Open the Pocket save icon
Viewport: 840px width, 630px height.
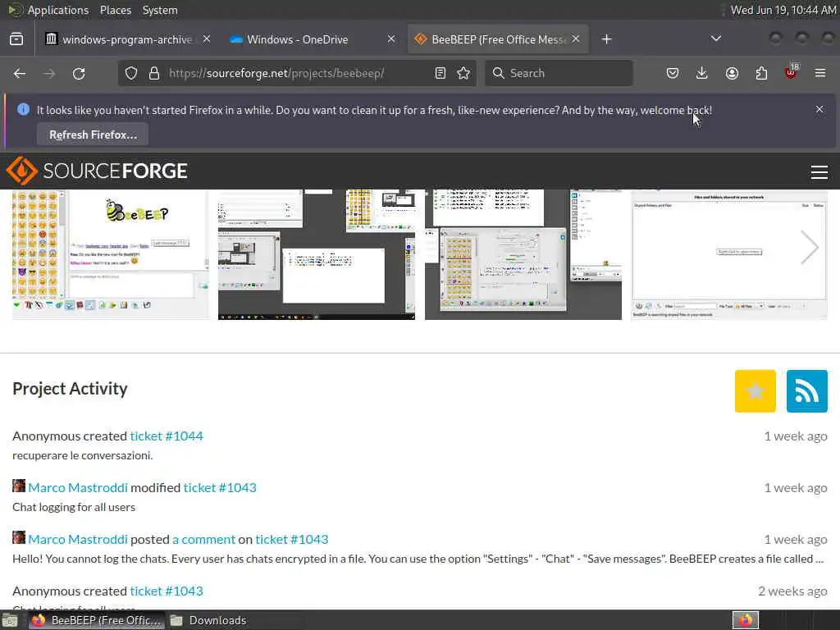coord(673,73)
